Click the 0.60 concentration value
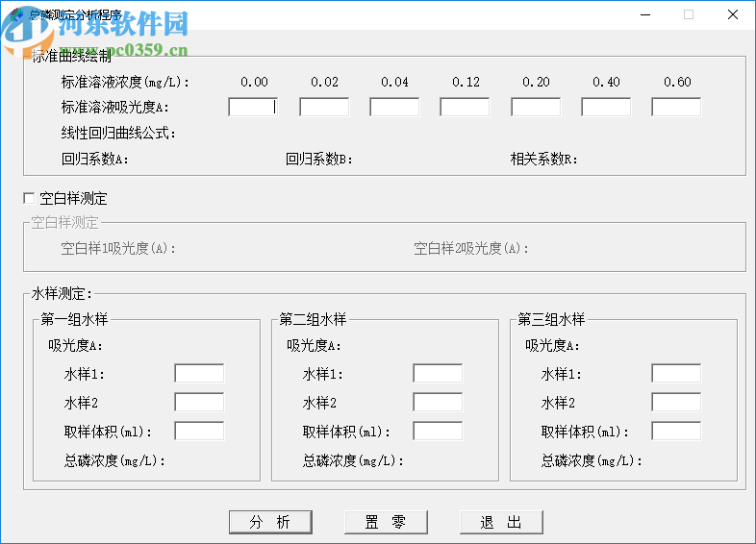 (677, 82)
